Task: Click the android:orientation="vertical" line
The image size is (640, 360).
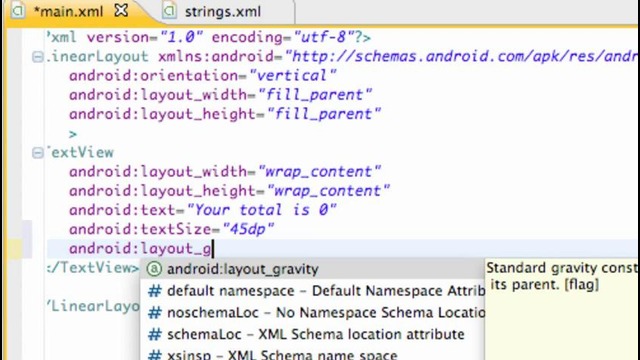Action: click(x=202, y=76)
